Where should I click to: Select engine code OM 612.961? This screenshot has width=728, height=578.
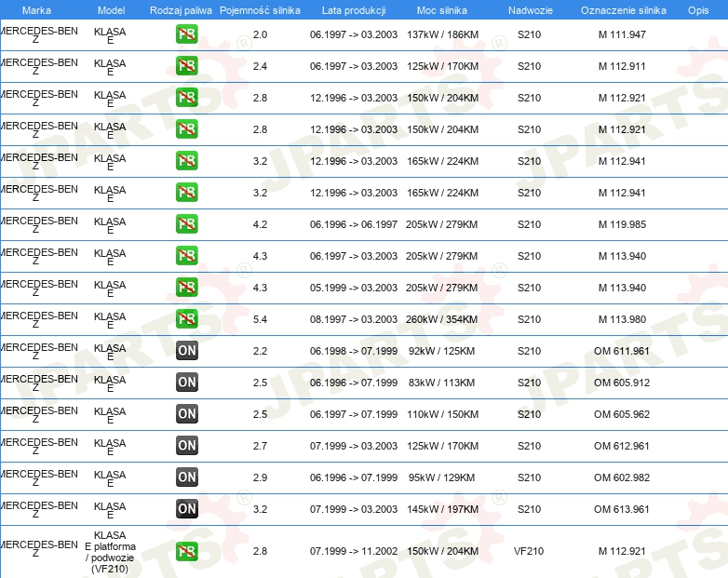click(x=622, y=445)
